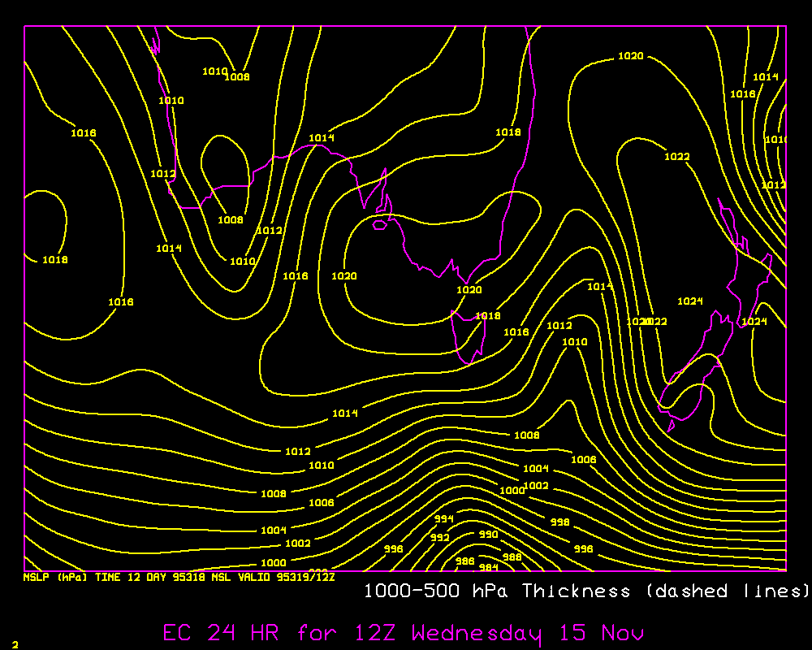Click the 1018 label near the left map edge
This screenshot has height=650, width=812.
coord(55,260)
